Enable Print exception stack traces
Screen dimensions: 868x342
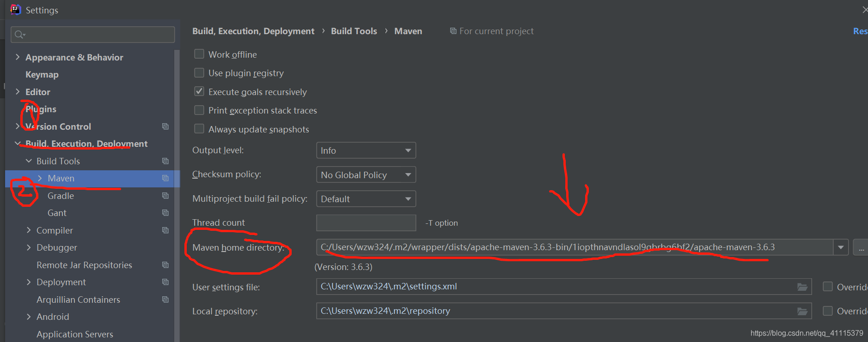coord(199,110)
